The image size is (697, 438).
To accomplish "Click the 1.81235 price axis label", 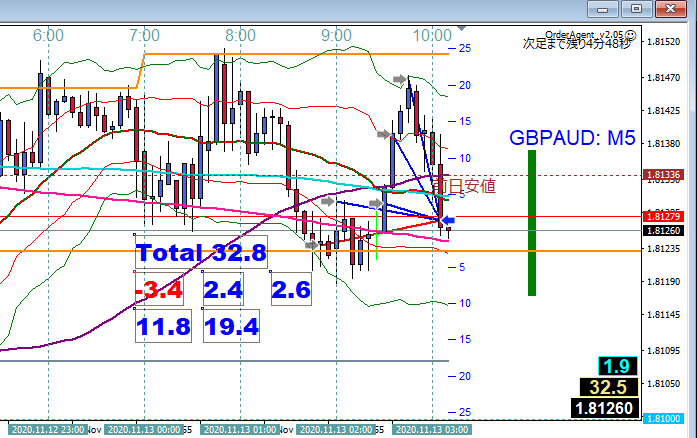I will (x=663, y=249).
